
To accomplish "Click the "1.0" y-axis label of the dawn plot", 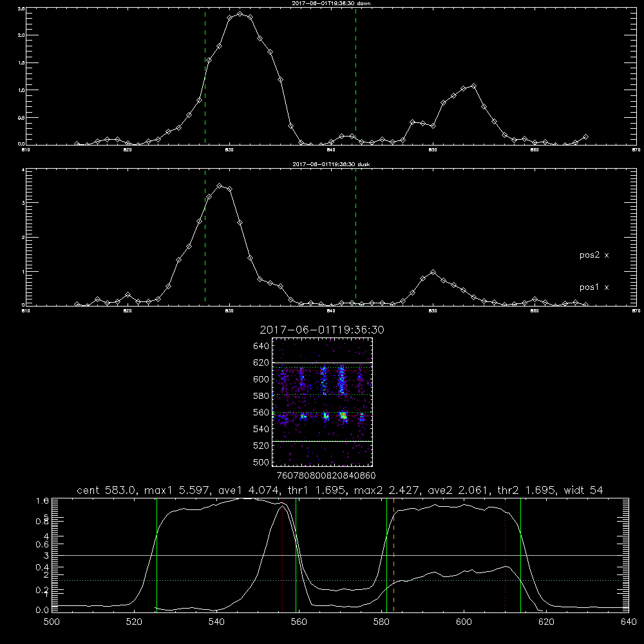I will [x=21, y=90].
